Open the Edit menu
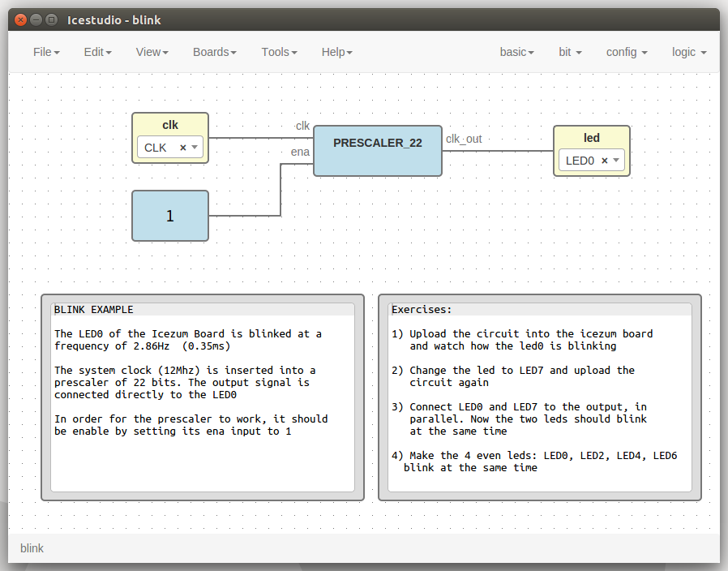The width and height of the screenshot is (728, 571). click(x=97, y=52)
